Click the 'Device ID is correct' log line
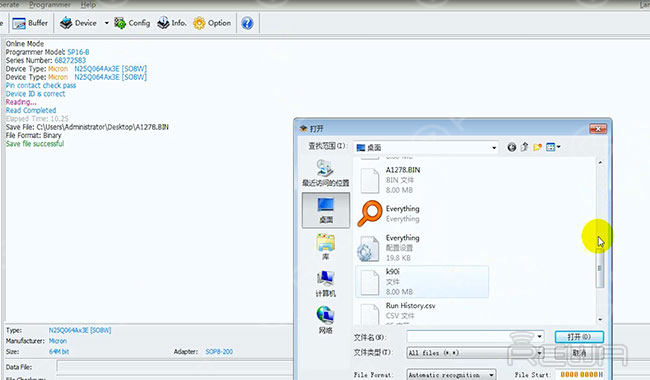The height and width of the screenshot is (380, 650). (x=35, y=94)
